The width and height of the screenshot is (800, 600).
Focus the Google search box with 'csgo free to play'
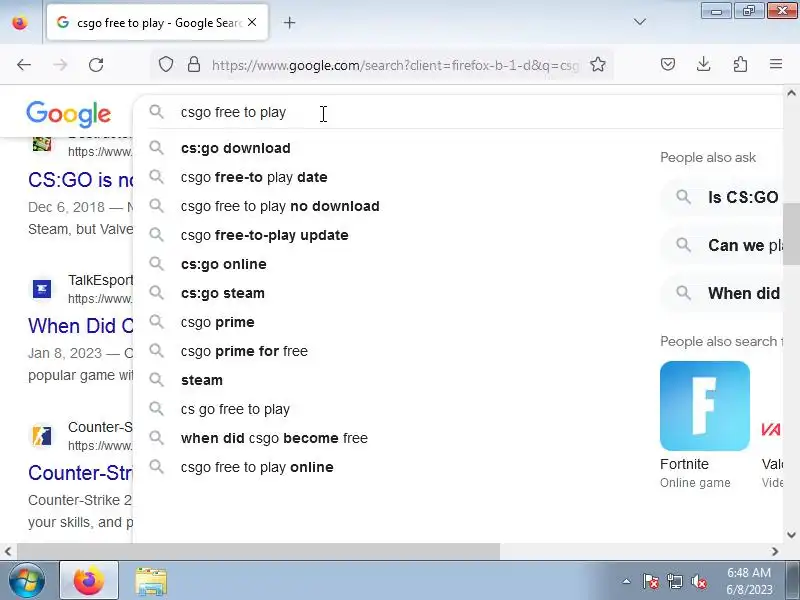[x=459, y=112]
